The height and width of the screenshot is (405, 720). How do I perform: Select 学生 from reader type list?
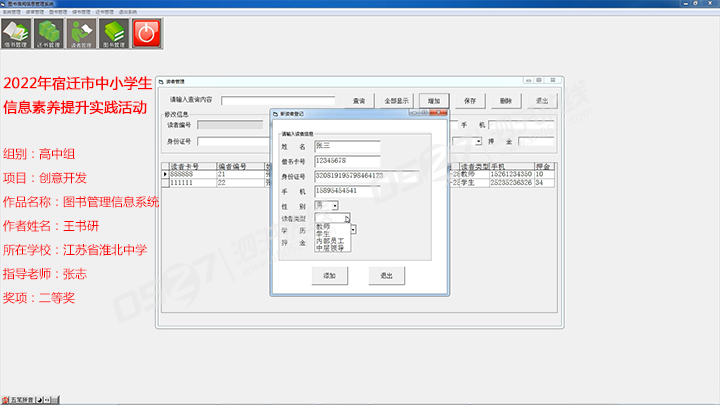pyautogui.click(x=332, y=234)
